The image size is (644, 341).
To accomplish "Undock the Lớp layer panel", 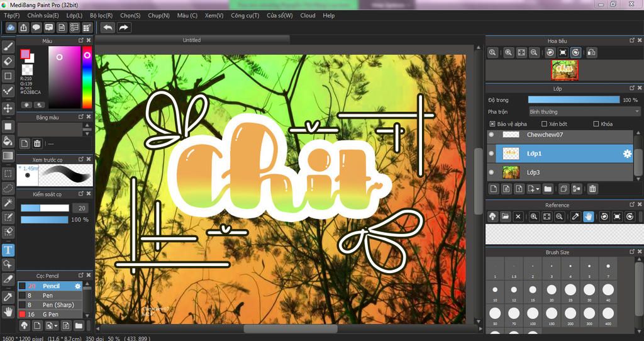I will pyautogui.click(x=632, y=88).
